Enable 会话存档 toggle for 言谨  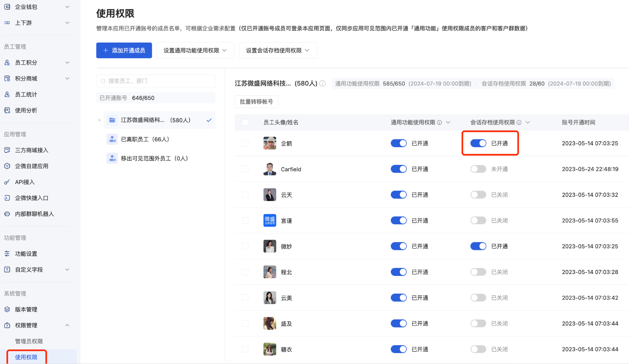[478, 221]
